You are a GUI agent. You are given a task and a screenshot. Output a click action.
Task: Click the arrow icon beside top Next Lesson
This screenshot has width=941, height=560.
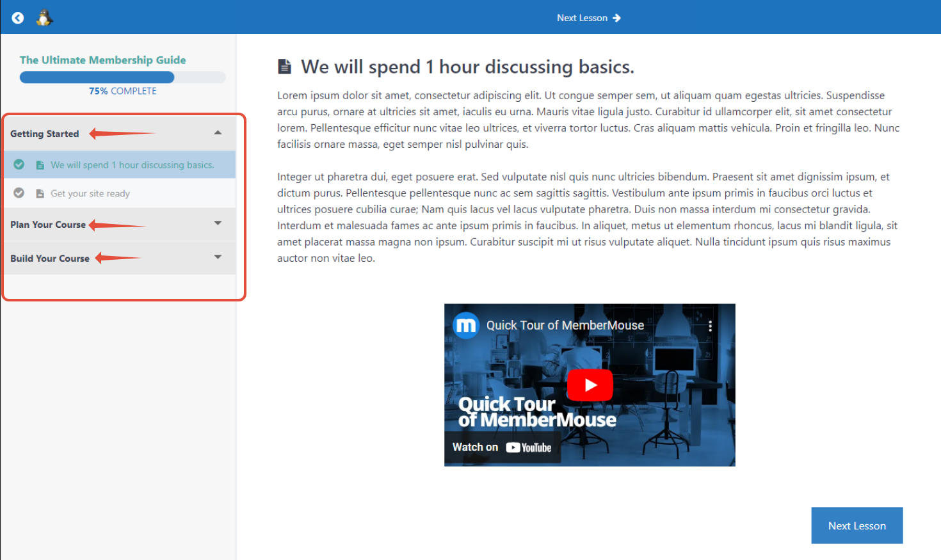pyautogui.click(x=616, y=18)
